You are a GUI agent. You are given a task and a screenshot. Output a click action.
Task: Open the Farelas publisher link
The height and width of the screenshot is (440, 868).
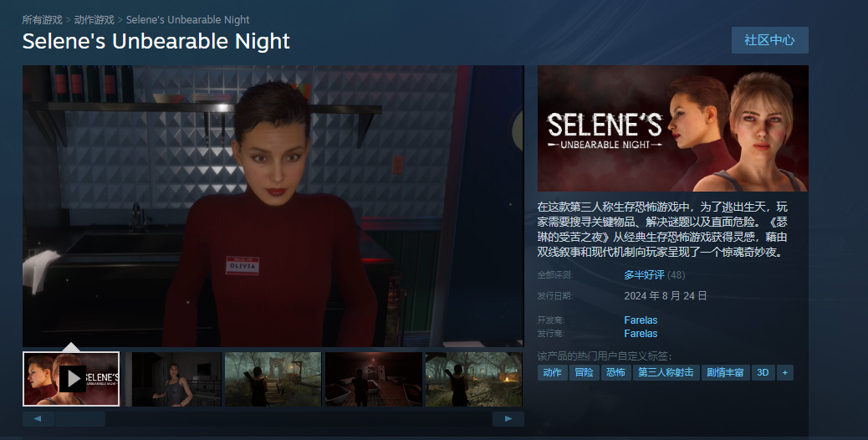pos(641,334)
